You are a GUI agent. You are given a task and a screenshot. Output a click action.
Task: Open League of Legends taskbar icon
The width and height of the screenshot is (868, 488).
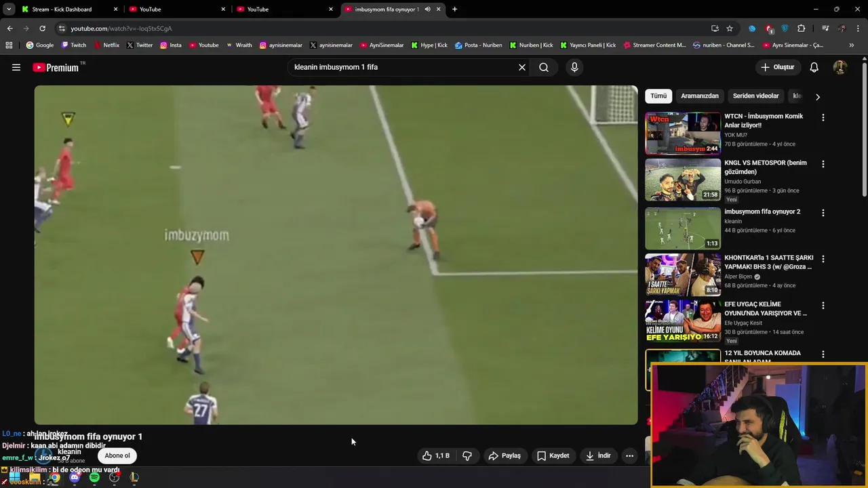134,478
